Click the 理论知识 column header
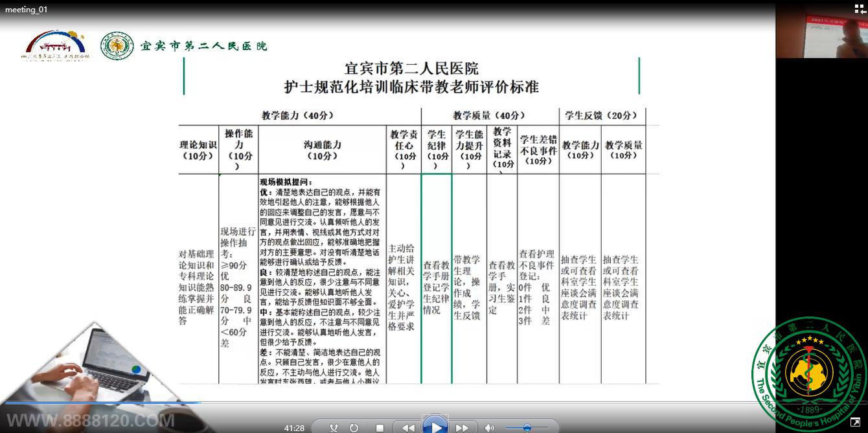The width and height of the screenshot is (868, 433). tap(198, 150)
